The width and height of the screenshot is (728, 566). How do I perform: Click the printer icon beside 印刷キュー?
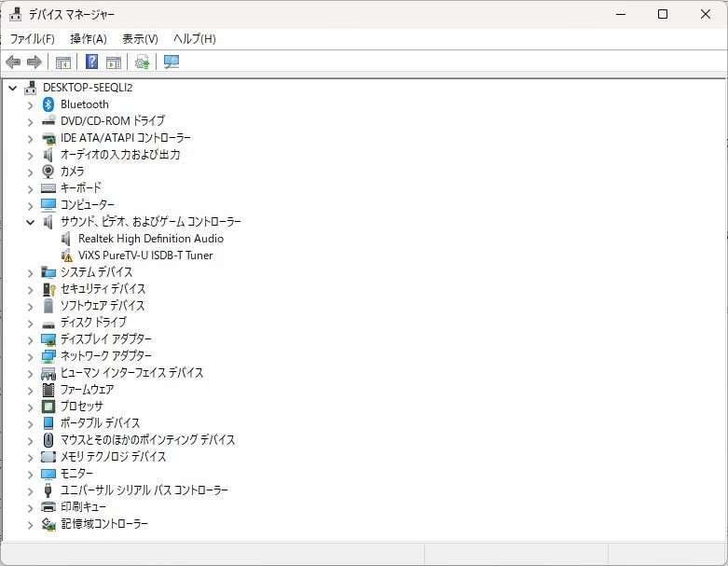click(48, 506)
